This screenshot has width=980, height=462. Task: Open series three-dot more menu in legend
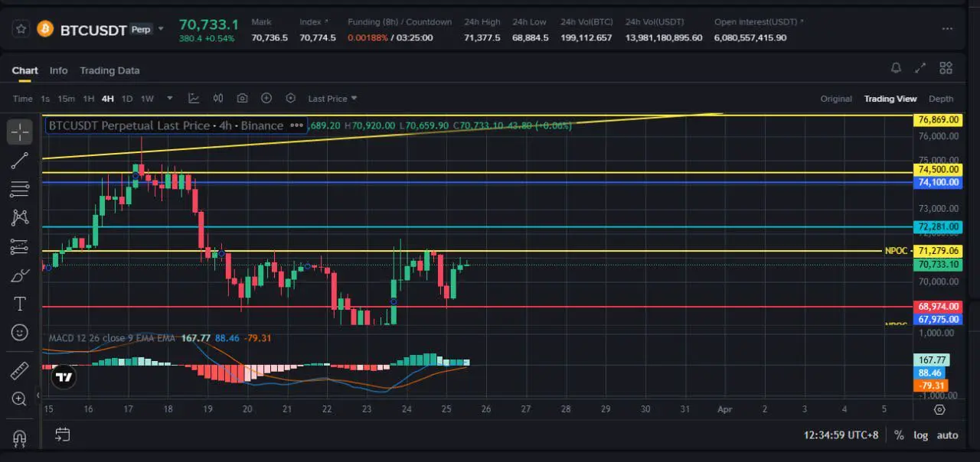[x=296, y=125]
